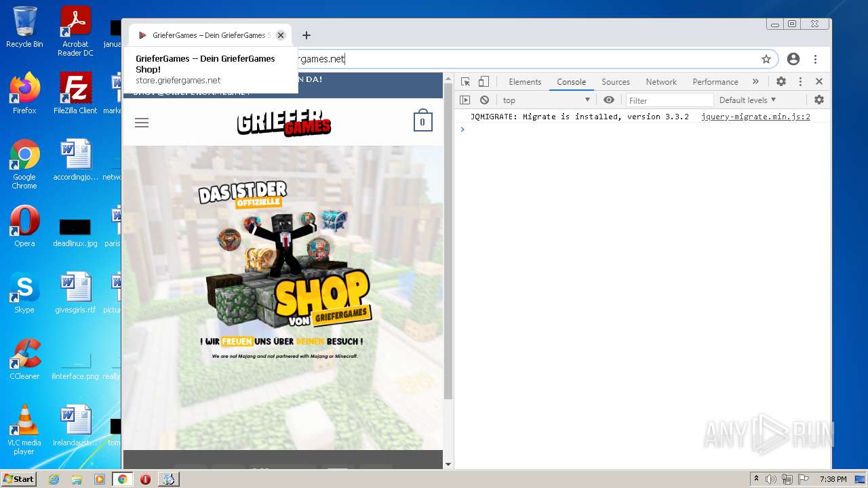Open the VLC media player desktop icon
868x488 pixels.
[x=24, y=430]
